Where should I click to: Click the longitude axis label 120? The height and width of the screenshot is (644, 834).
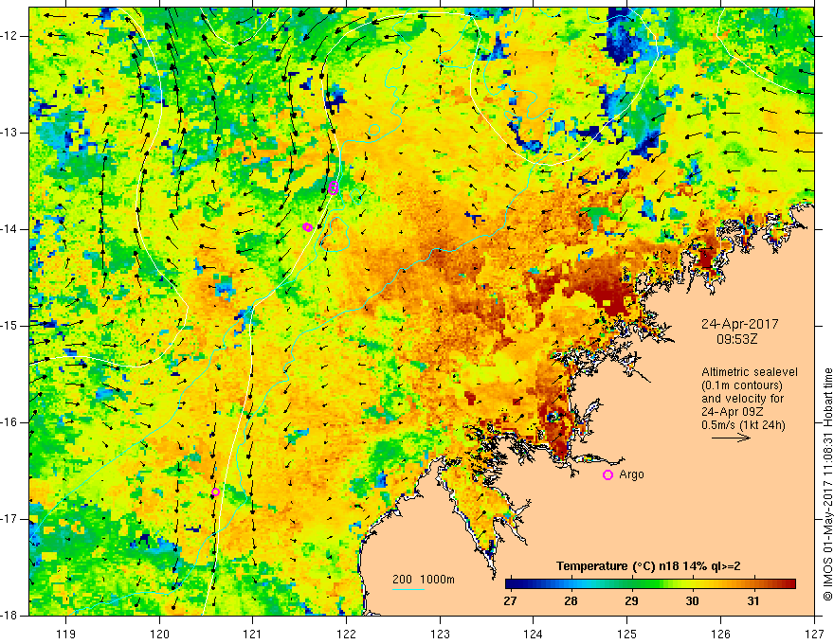pos(159,634)
